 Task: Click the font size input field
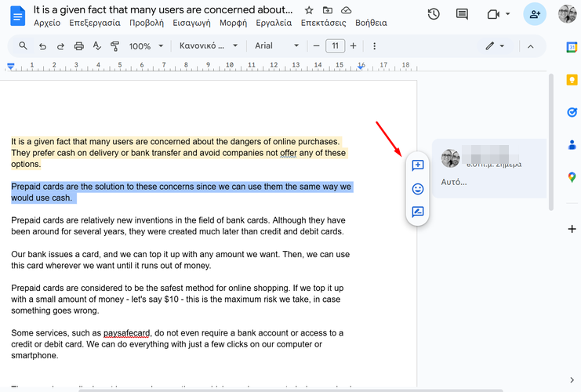pyautogui.click(x=335, y=46)
